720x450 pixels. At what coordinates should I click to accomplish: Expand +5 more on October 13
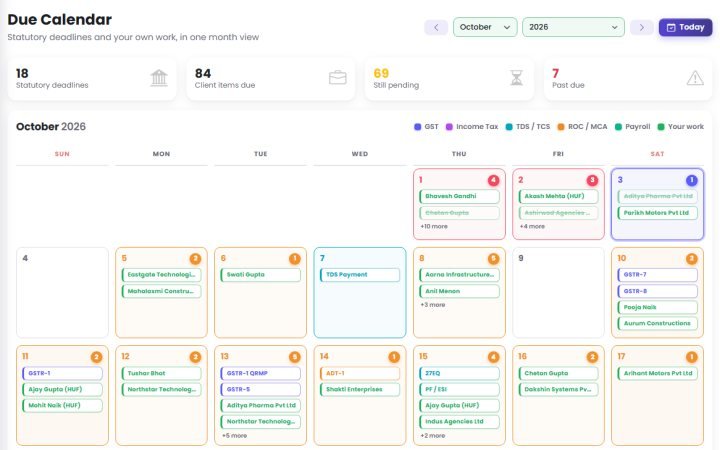(x=234, y=436)
